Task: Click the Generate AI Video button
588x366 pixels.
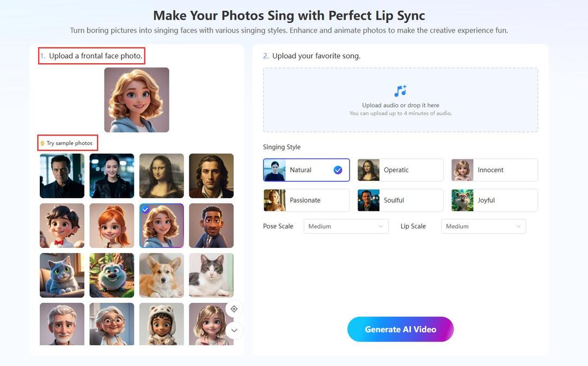Action: [x=400, y=329]
